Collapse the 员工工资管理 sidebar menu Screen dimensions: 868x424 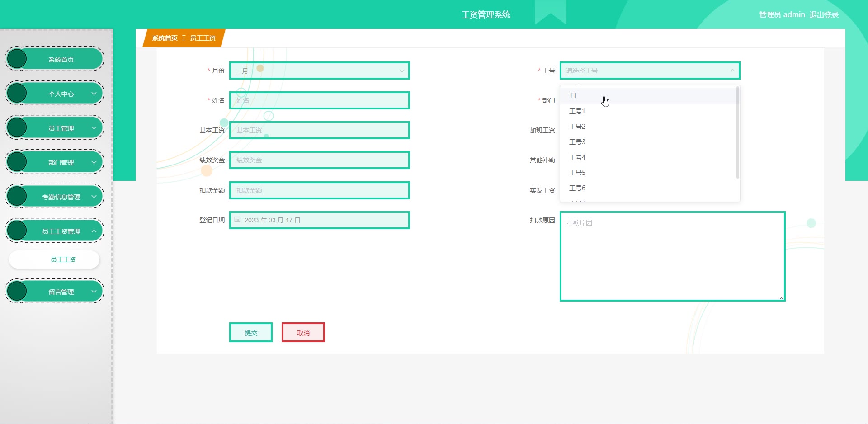[54, 231]
